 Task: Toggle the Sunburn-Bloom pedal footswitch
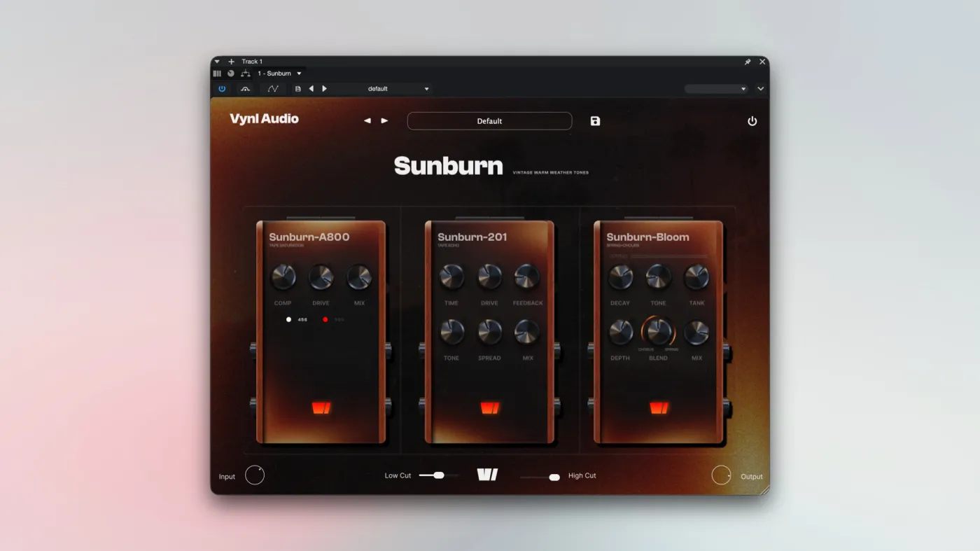[659, 408]
